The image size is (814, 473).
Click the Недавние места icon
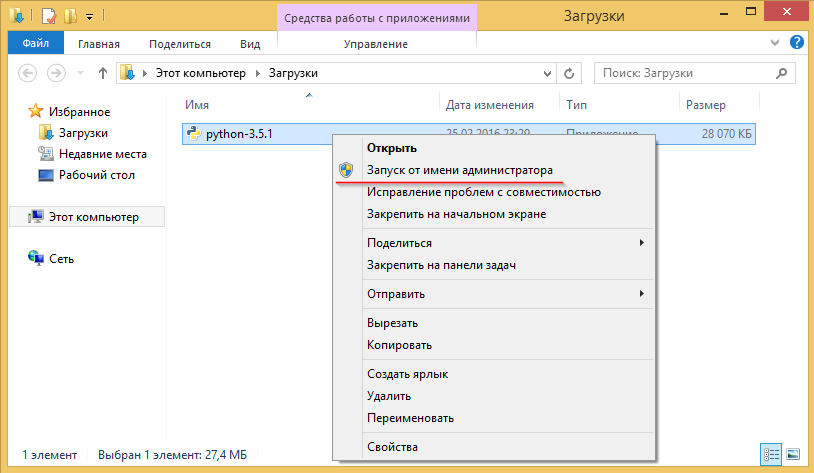[46, 154]
